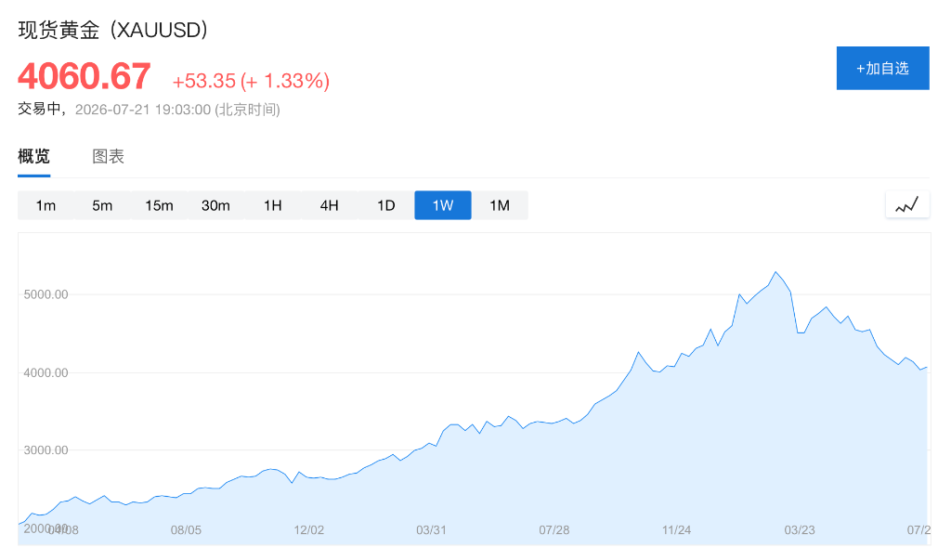Select the 1m timeframe
This screenshot has width=951, height=560.
point(46,205)
